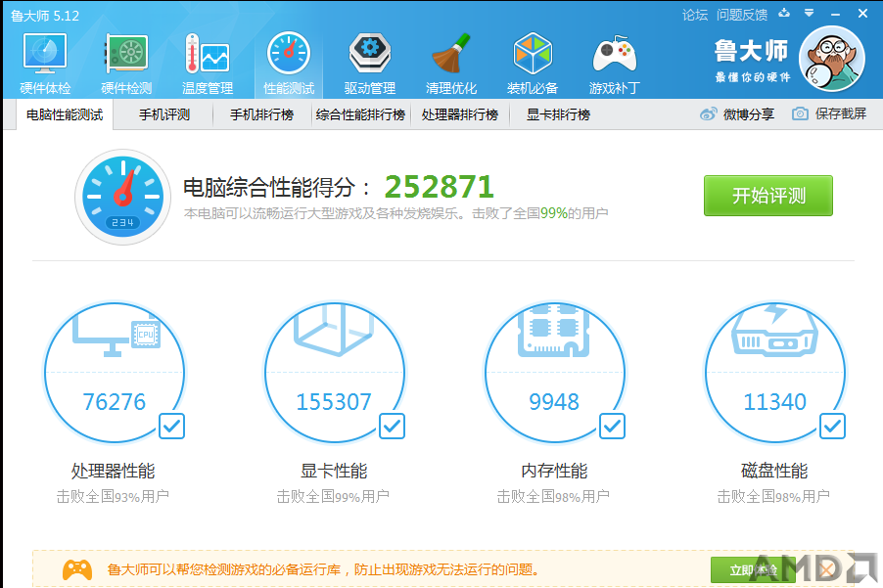Click the speedometer gauge score icon
Viewport: 883px width, 588px height.
[x=122, y=197]
